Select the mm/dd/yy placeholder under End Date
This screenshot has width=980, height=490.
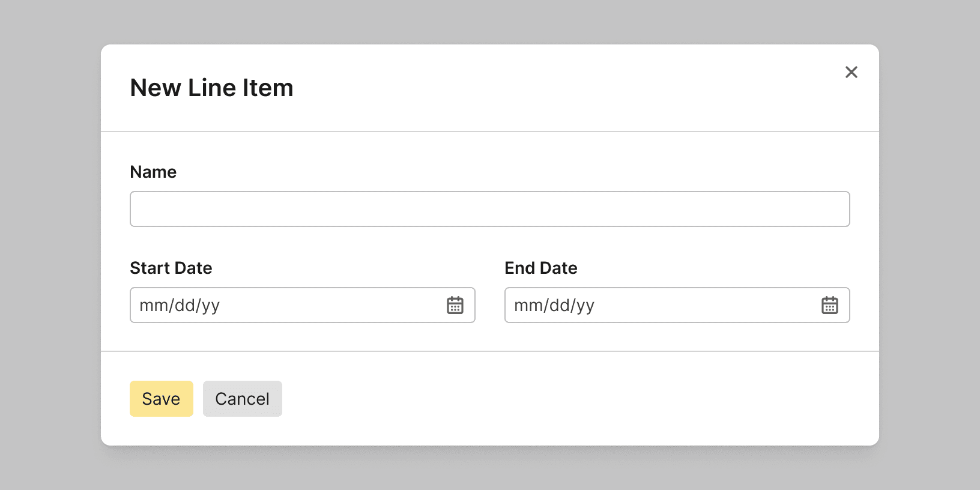point(554,305)
